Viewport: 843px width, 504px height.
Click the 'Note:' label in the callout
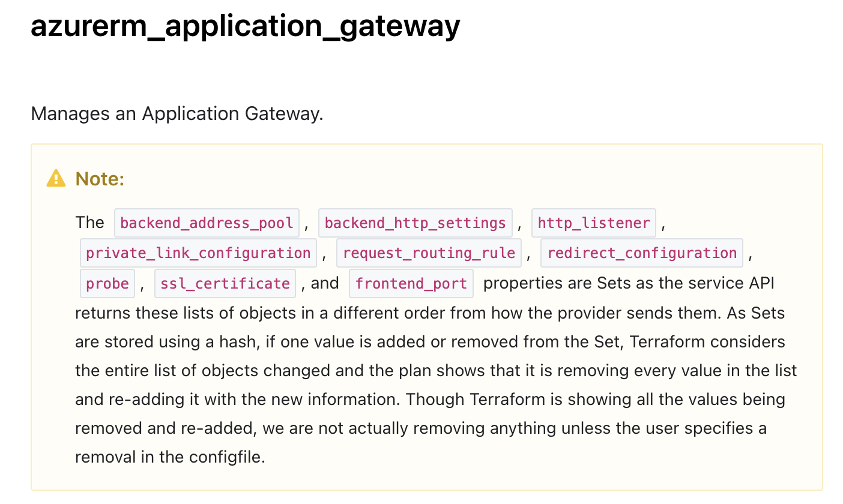click(100, 179)
